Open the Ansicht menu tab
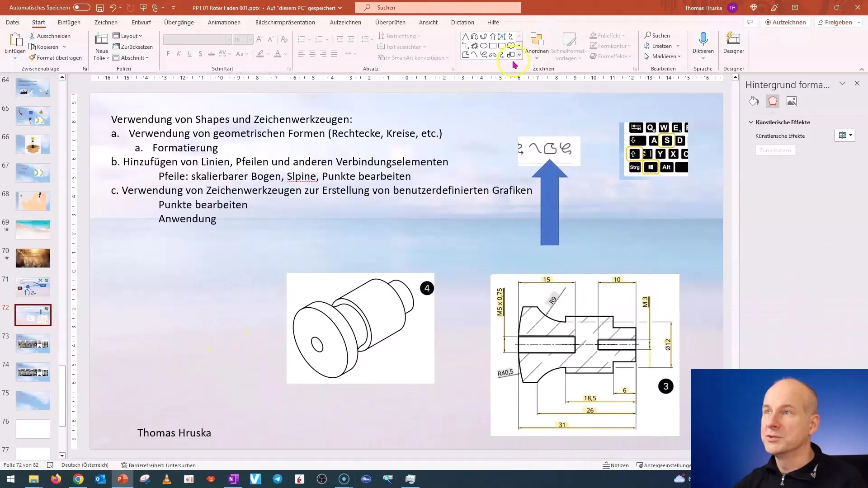This screenshot has height=488, width=868. tap(428, 22)
